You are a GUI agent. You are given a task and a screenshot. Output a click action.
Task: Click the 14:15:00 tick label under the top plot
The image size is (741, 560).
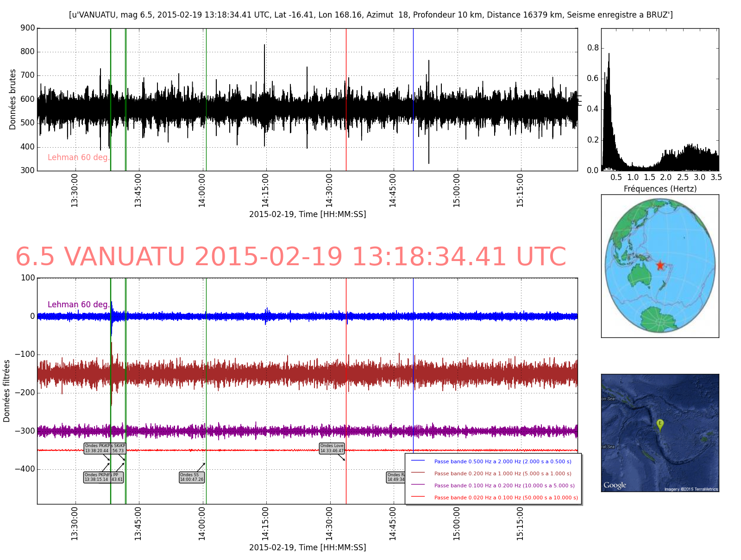tap(265, 191)
